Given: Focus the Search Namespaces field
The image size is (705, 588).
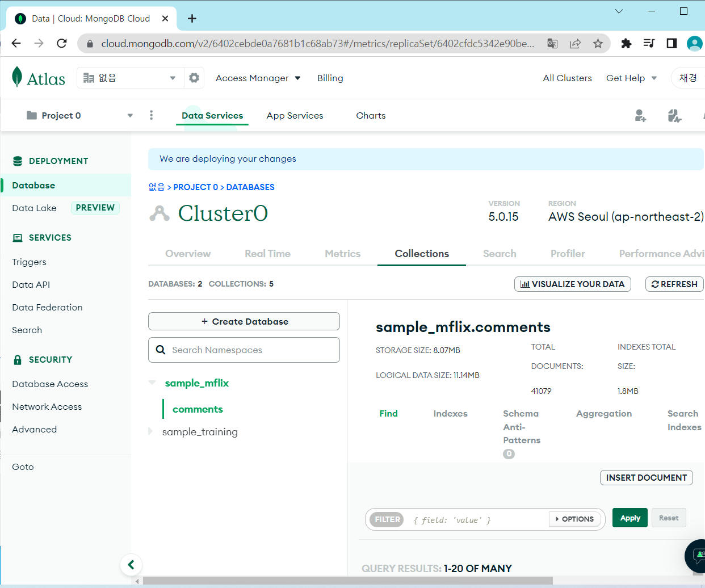Looking at the screenshot, I should pos(244,350).
